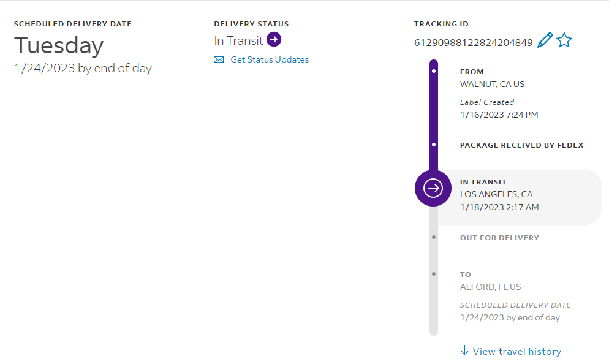609x364 pixels.
Task: Click the tracking number 61290988122824204849
Action: [473, 42]
